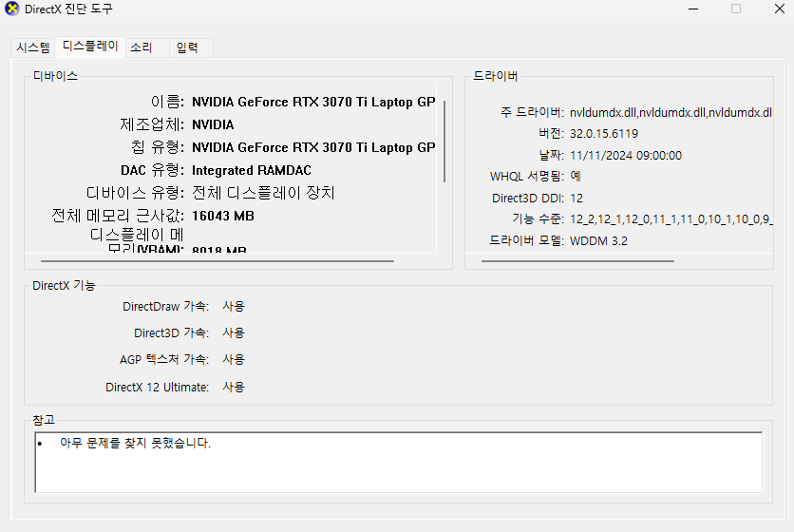Click the 참고 notes text box
794x532 pixels.
399,462
